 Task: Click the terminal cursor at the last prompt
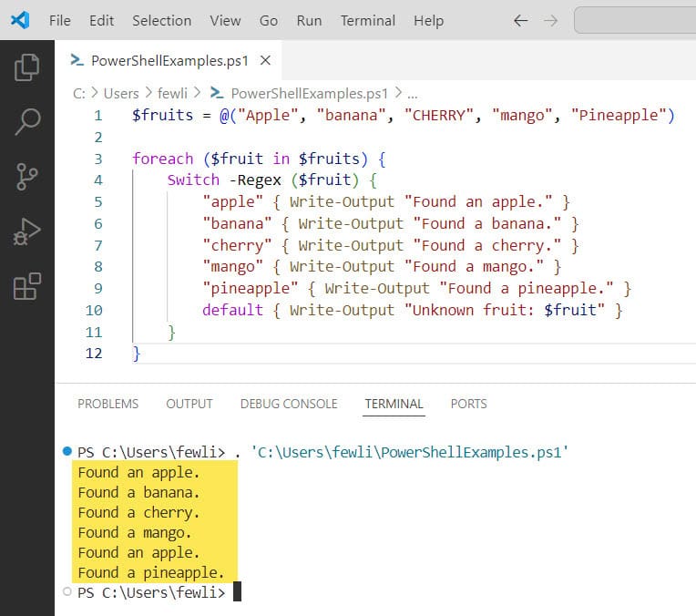[x=237, y=591]
